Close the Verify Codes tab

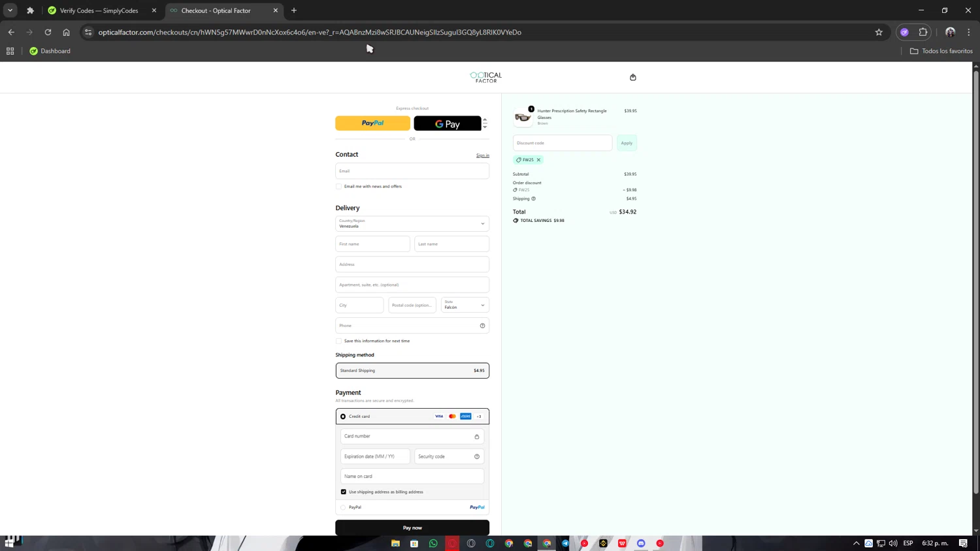(x=154, y=10)
